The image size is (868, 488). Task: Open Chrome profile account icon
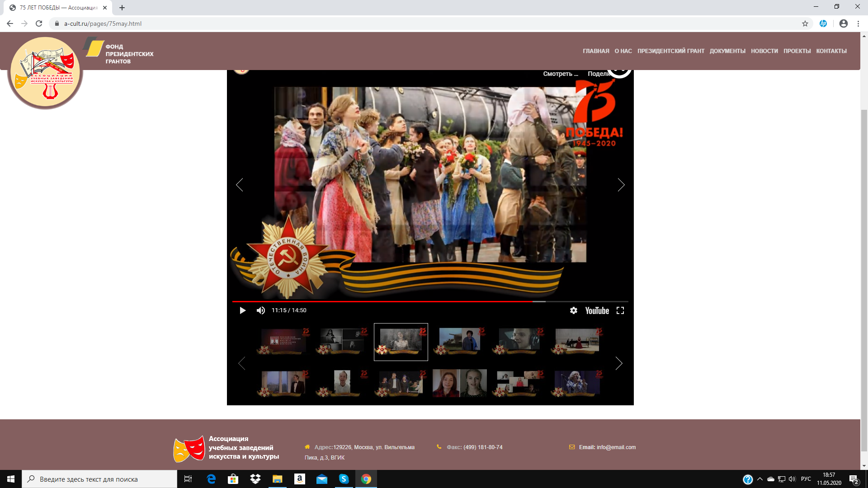pyautogui.click(x=844, y=23)
